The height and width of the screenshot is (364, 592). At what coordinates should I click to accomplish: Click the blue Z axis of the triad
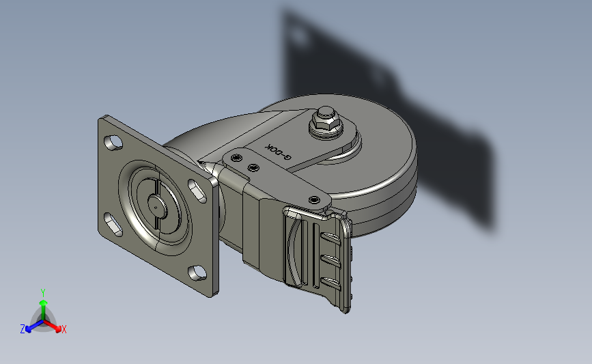click(34, 326)
